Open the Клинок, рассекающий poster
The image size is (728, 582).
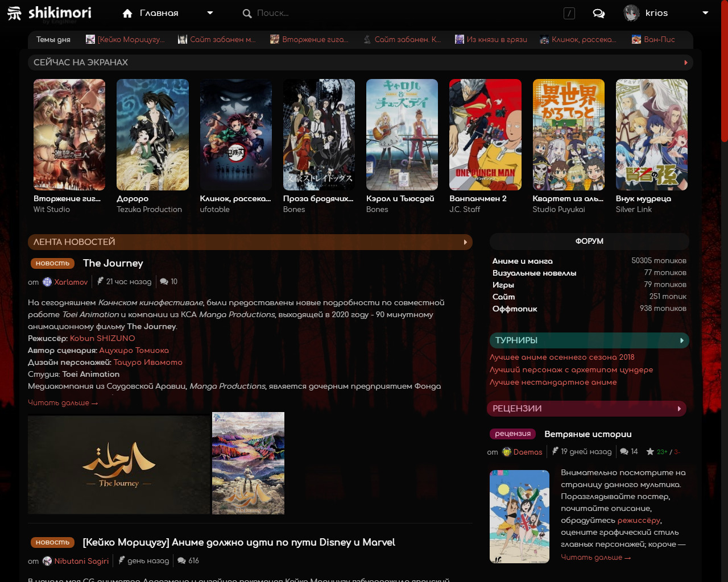coord(235,135)
